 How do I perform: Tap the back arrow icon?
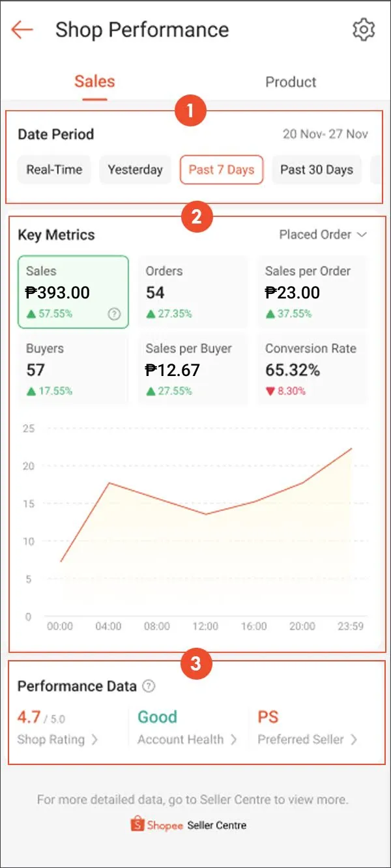22,30
